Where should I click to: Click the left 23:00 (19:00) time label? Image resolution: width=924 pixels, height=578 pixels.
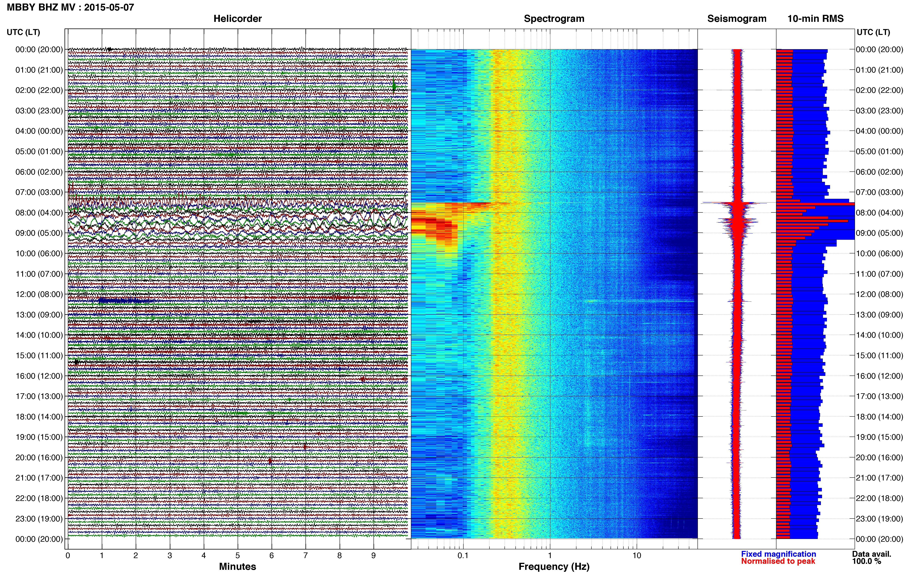point(39,519)
